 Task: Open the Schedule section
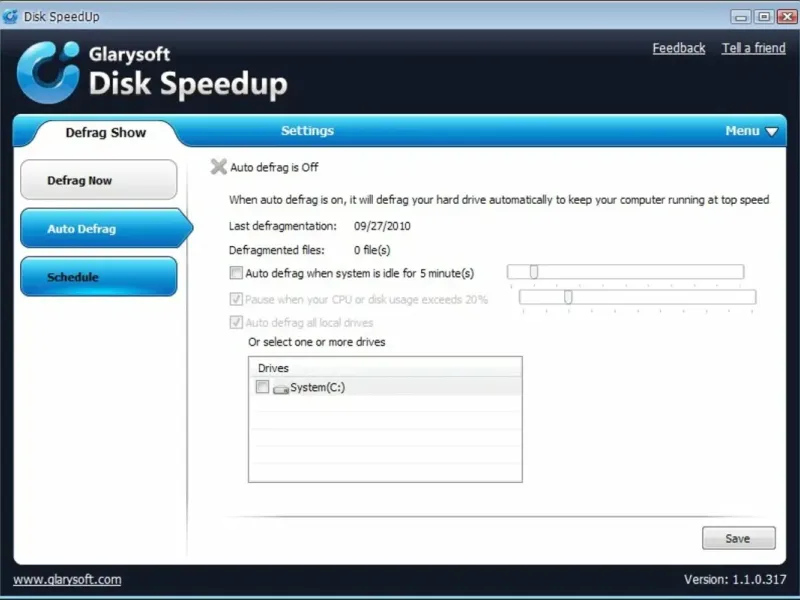tap(98, 277)
